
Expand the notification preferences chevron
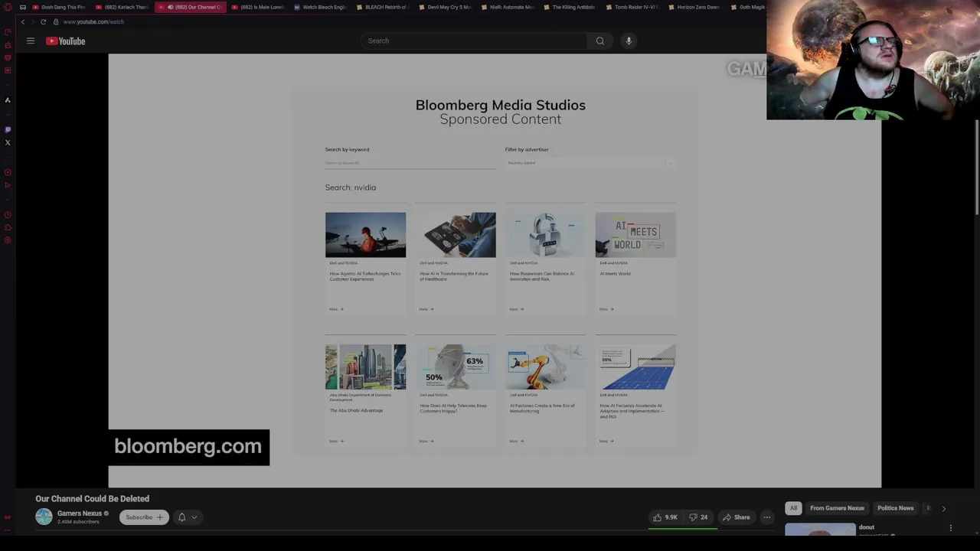194,517
